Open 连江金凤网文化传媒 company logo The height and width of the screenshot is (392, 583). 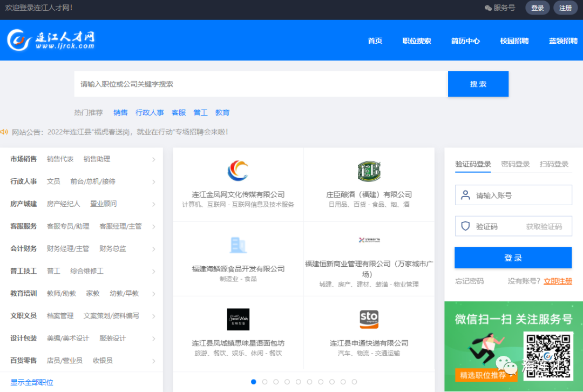click(x=238, y=170)
